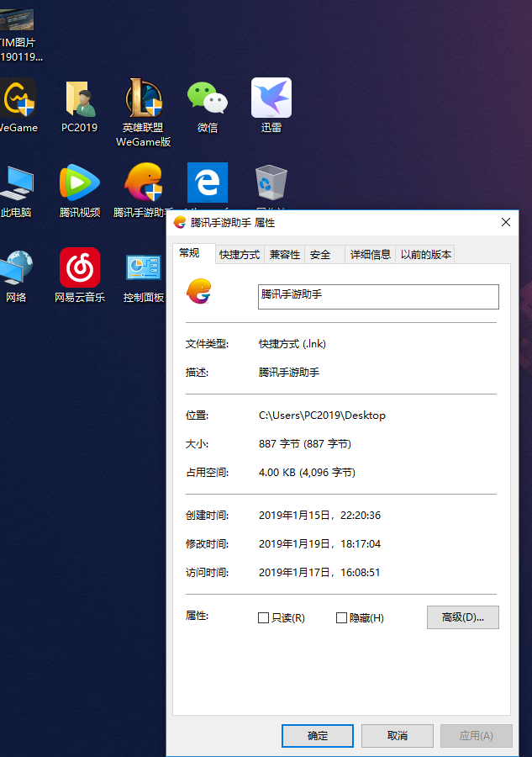Enable the 隐藏(H) checkbox

341,618
